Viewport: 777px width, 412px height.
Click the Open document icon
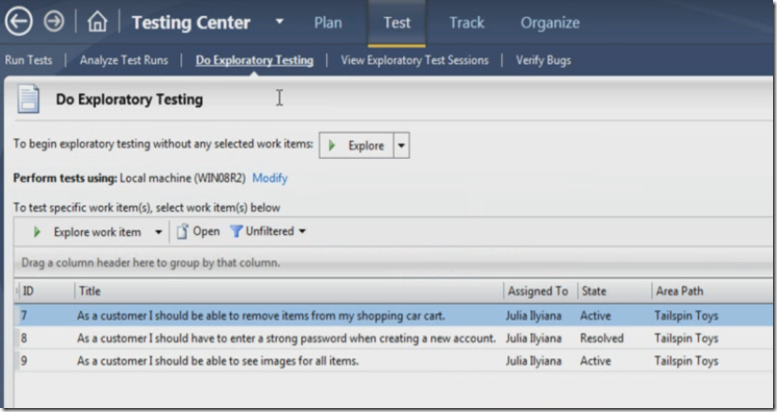pos(182,231)
